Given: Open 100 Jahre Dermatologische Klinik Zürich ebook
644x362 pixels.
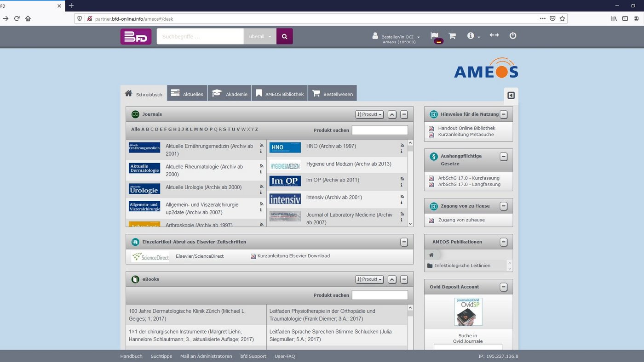Looking at the screenshot, I should 187,315.
